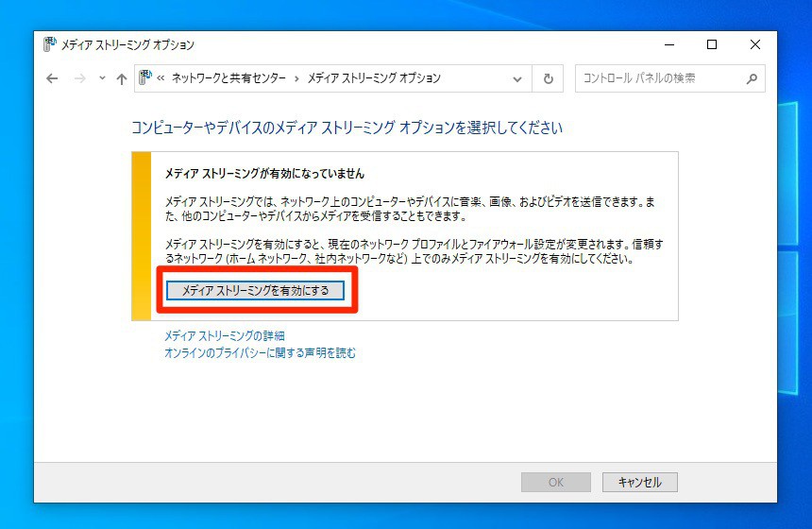The width and height of the screenshot is (812, 529).
Task: Click the キャンセル button
Action: tap(639, 483)
